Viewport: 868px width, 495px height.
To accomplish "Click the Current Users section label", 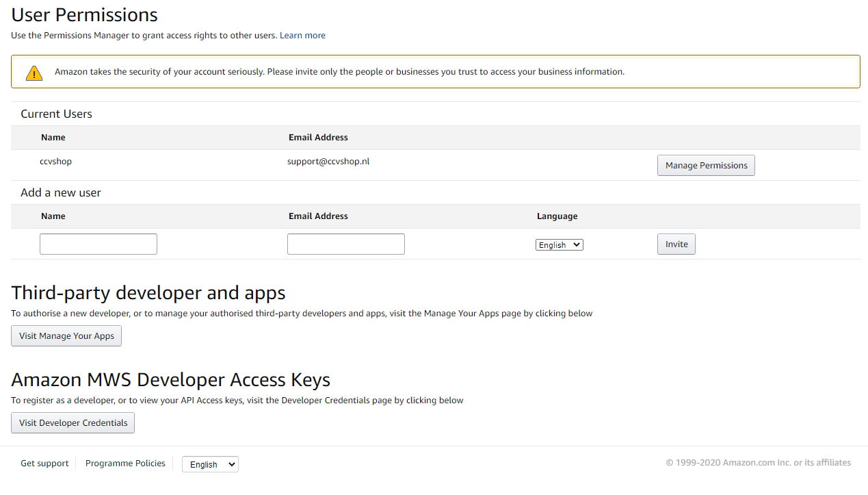I will (56, 114).
